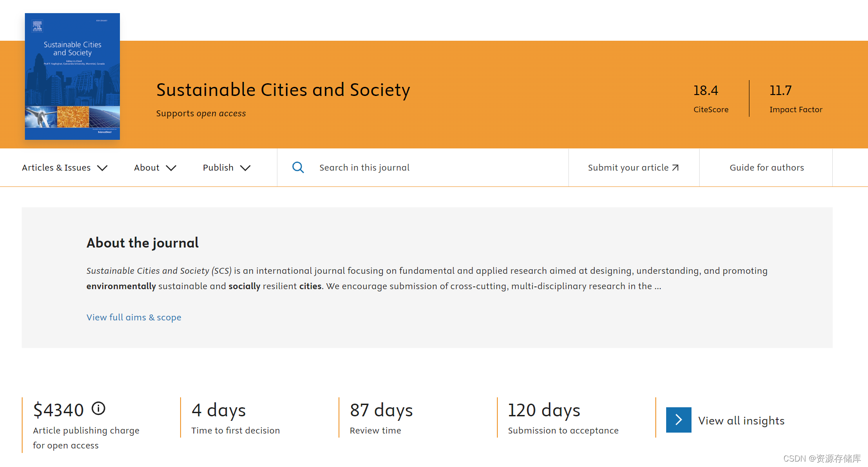Screen dimensions: 868x467
Task: Click blue arrow button for insights
Action: [678, 420]
